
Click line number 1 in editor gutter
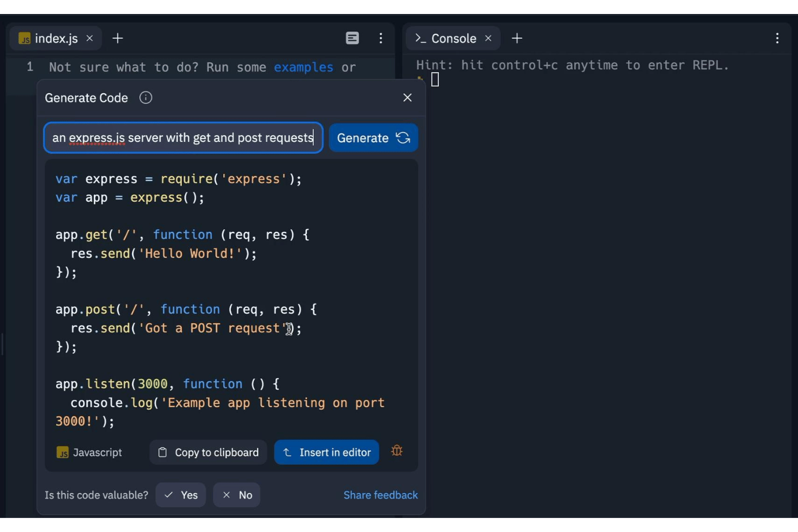pos(30,67)
